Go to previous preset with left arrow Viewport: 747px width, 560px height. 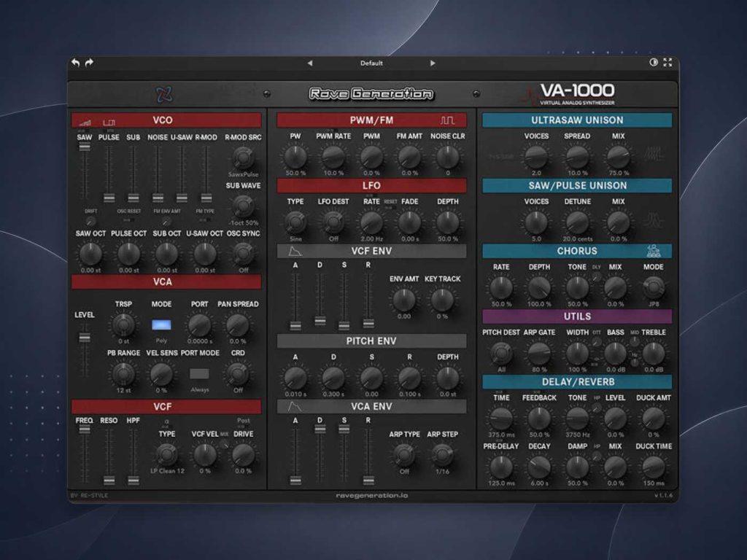[309, 63]
